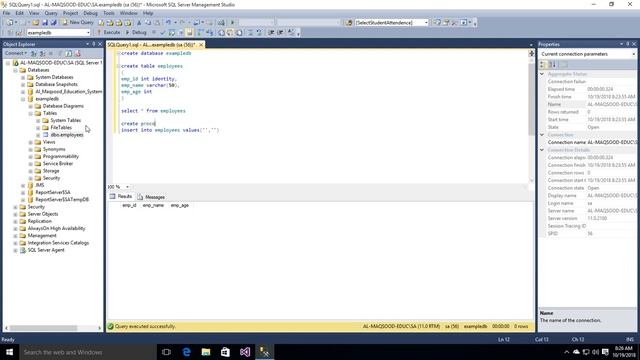Image resolution: width=640 pixels, height=360 pixels.
Task: Click the Increase Indent icon
Action: click(x=280, y=32)
